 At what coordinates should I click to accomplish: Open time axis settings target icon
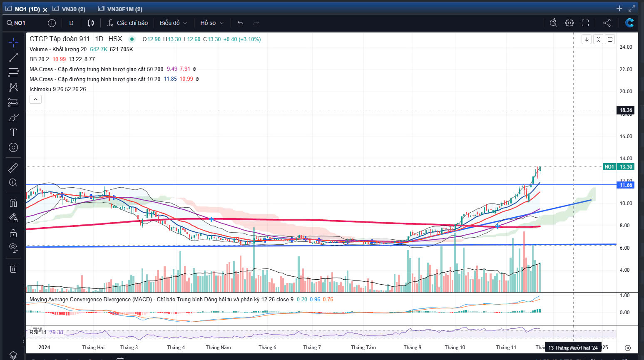click(x=628, y=348)
